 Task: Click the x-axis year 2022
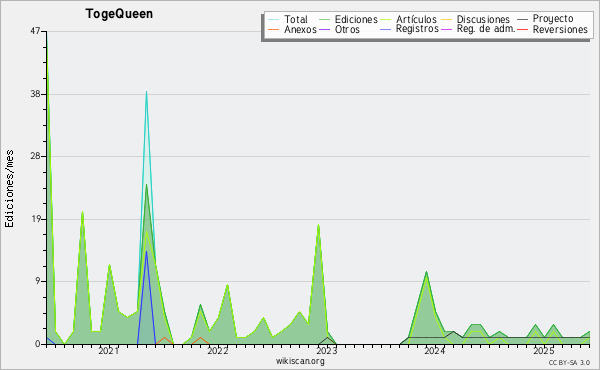pos(218,351)
